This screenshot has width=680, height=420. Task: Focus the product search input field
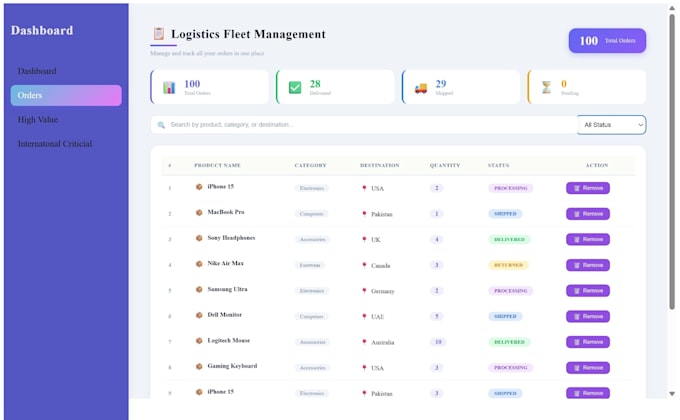click(364, 125)
